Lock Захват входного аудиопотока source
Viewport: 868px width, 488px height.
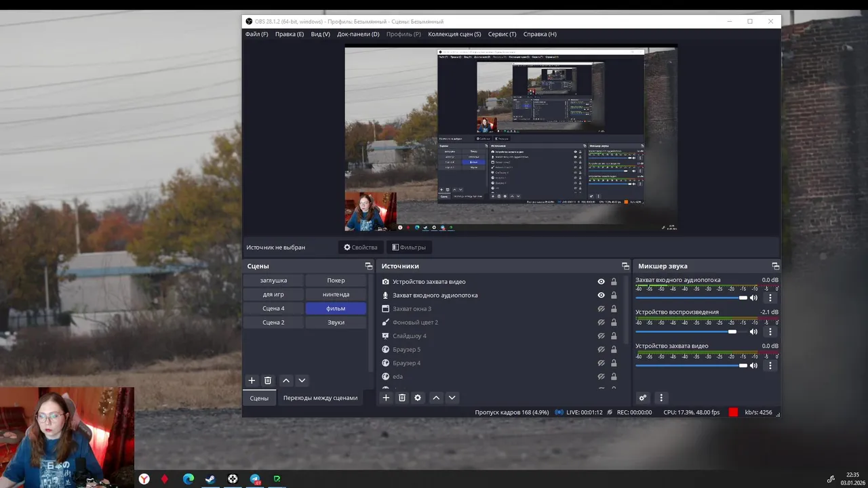614,296
